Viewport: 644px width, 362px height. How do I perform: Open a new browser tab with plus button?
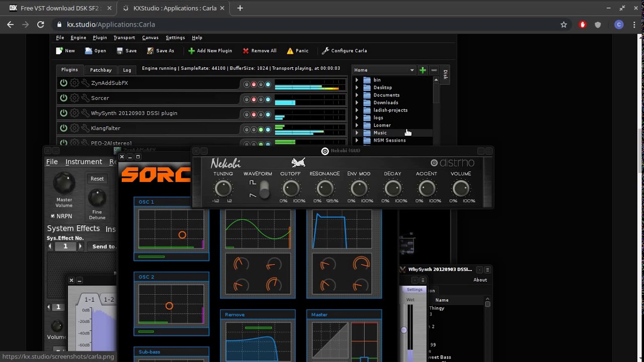pyautogui.click(x=240, y=8)
